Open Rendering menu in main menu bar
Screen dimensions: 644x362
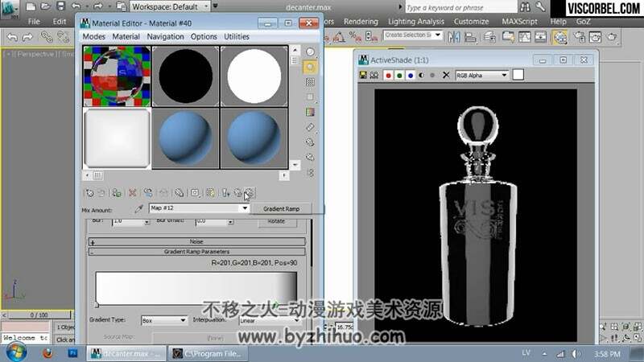(361, 22)
